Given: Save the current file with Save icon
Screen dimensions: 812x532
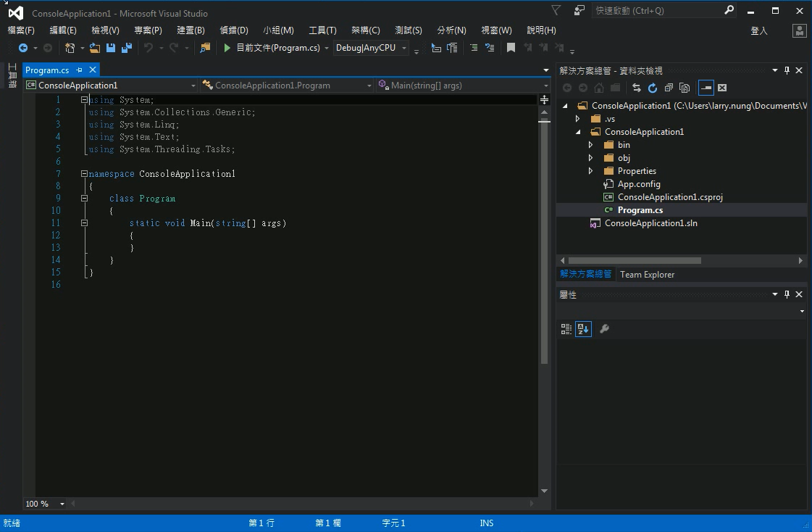Looking at the screenshot, I should pos(110,48).
